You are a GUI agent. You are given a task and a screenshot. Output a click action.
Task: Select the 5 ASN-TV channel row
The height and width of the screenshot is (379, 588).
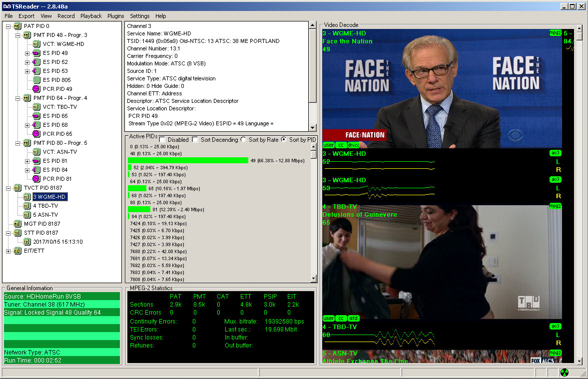[x=45, y=215]
